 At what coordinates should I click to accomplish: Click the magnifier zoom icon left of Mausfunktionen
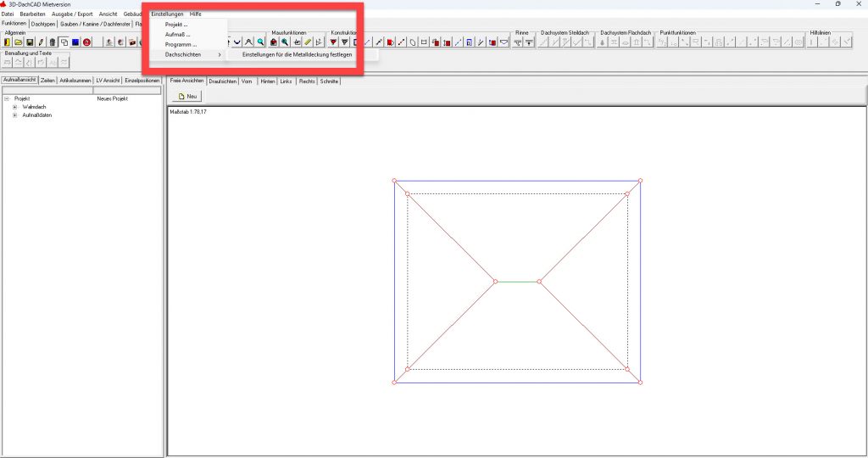click(x=261, y=42)
